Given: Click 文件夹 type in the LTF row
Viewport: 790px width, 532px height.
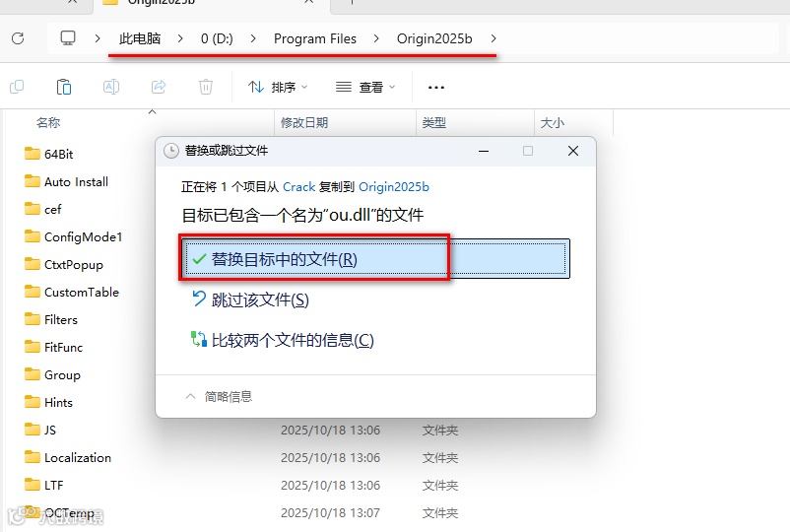Looking at the screenshot, I should (440, 485).
